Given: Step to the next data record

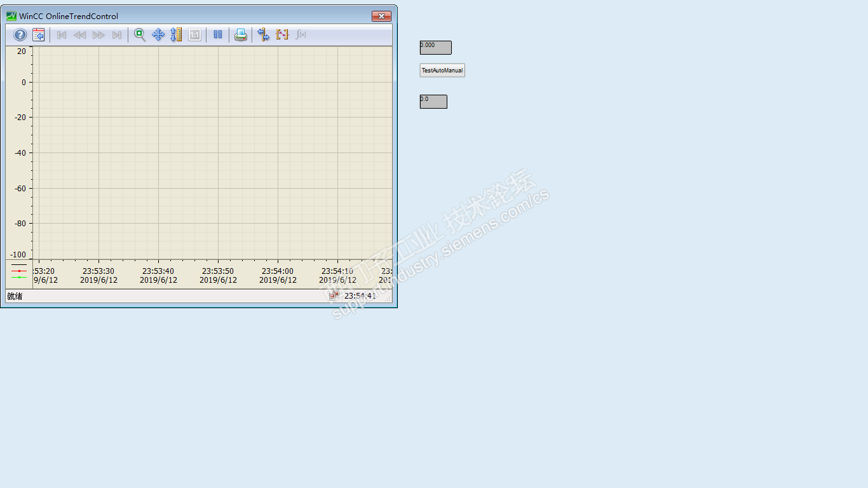Looking at the screenshot, I should click(x=98, y=35).
